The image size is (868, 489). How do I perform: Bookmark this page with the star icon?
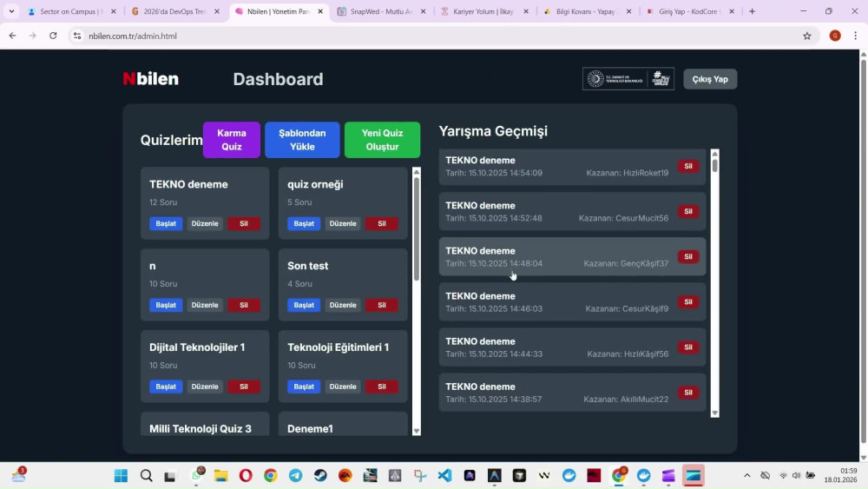tap(807, 36)
